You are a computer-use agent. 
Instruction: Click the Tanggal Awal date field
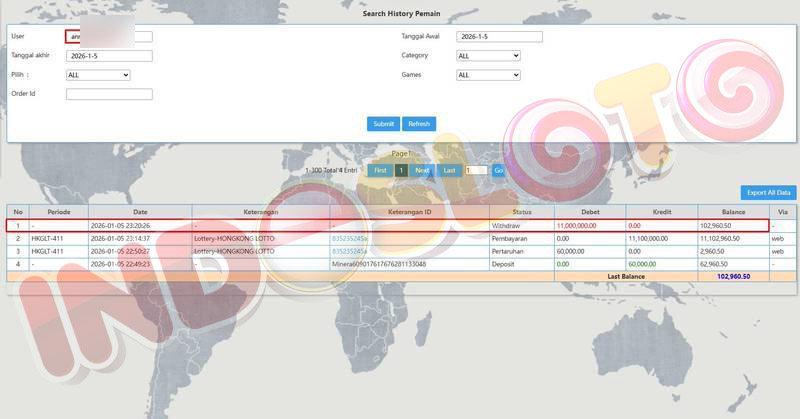coord(498,37)
